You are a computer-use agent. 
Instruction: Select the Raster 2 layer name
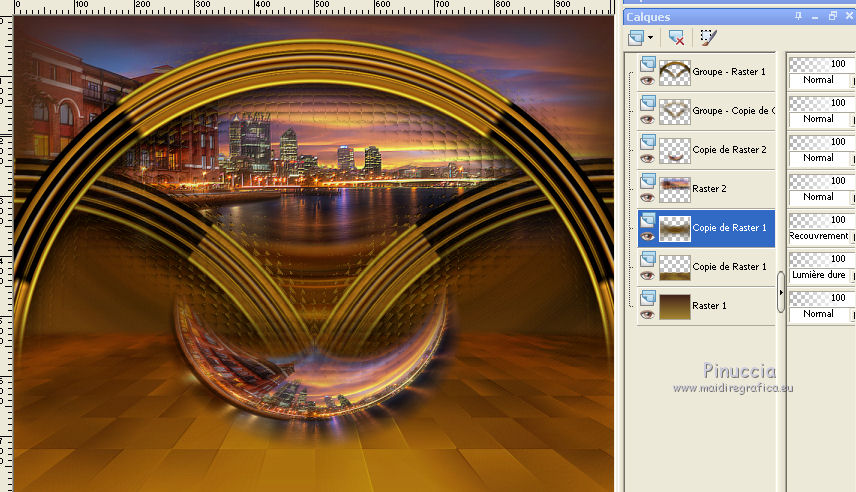click(709, 188)
